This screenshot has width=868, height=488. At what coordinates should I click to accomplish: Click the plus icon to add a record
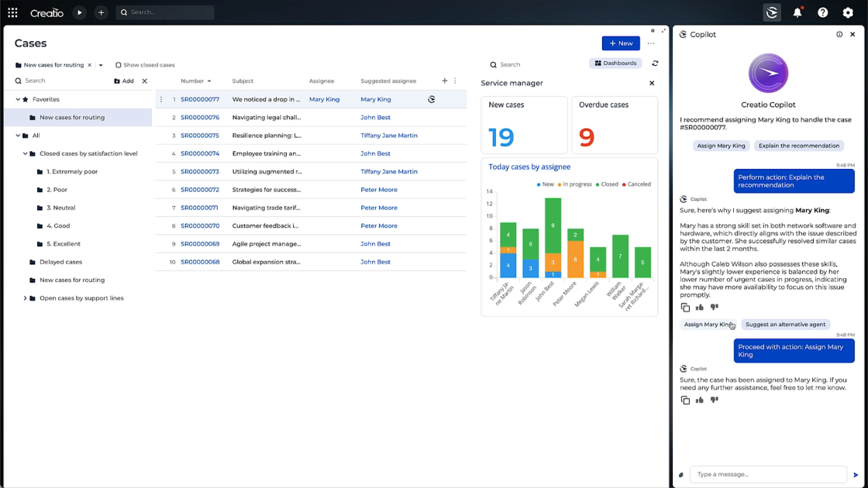(102, 12)
